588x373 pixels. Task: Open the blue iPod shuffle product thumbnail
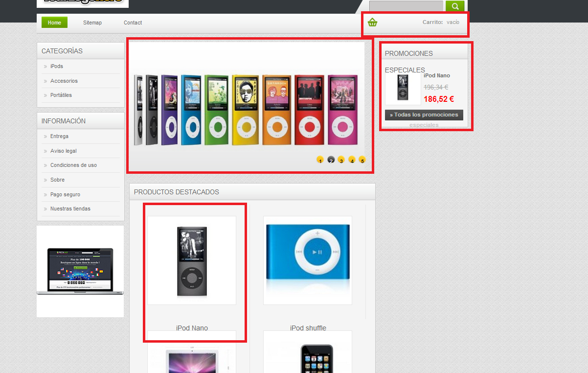point(308,260)
